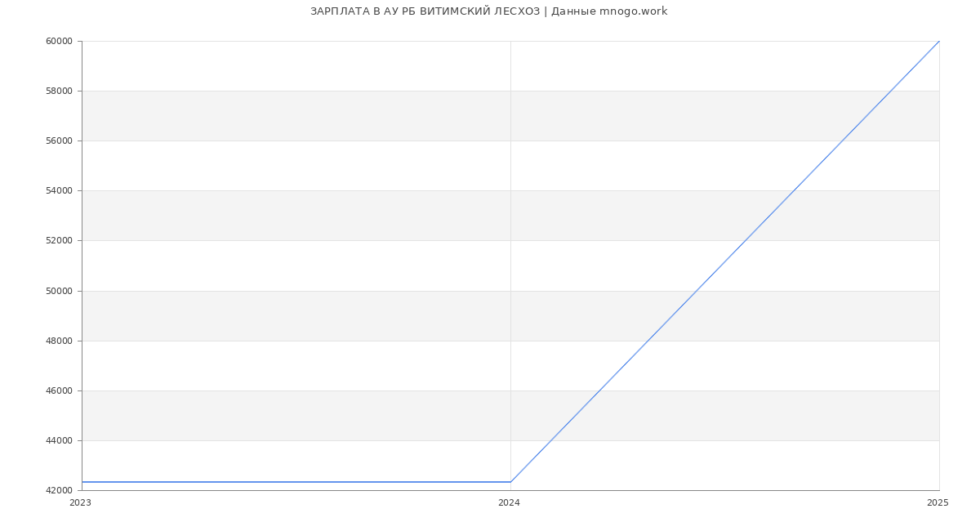Click the flat blue line segment's midpoint
980x531 pixels.
click(x=296, y=482)
